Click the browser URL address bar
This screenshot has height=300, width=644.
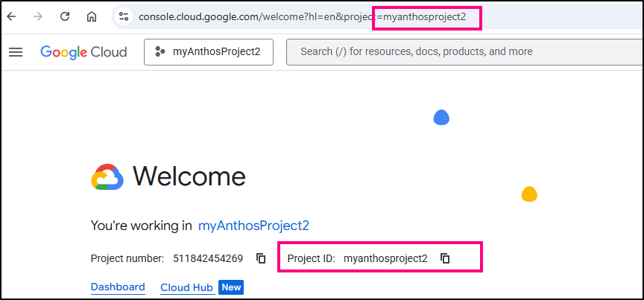(298, 16)
